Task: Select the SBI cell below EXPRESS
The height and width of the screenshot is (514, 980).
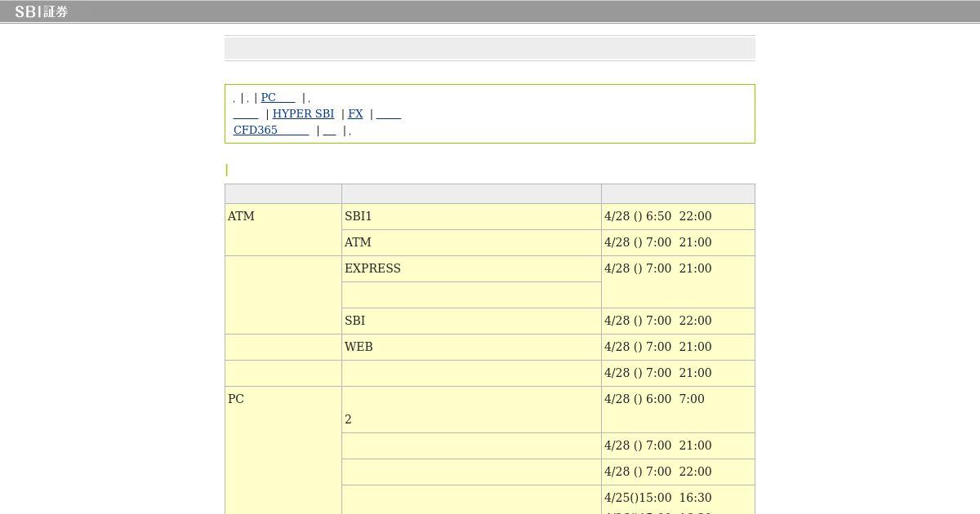Action: point(471,321)
